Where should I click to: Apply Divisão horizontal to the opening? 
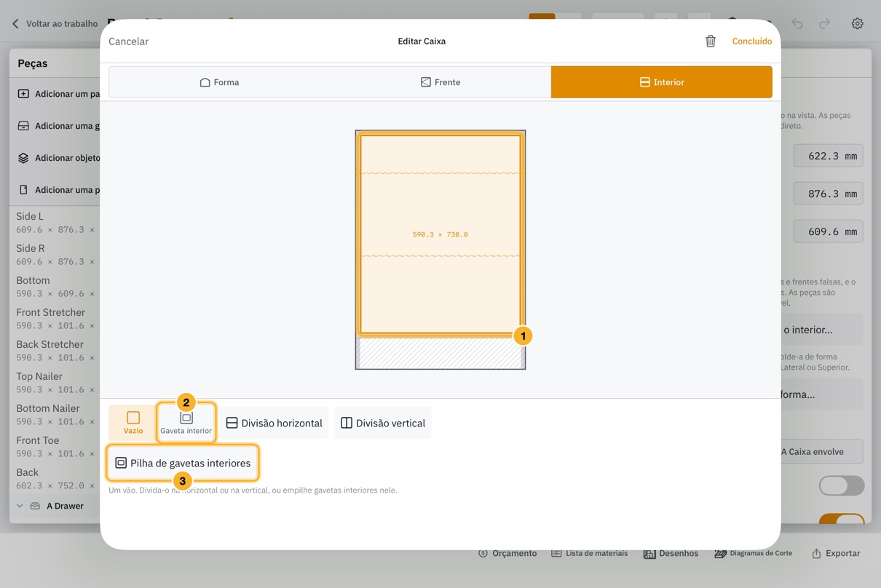[x=274, y=423]
